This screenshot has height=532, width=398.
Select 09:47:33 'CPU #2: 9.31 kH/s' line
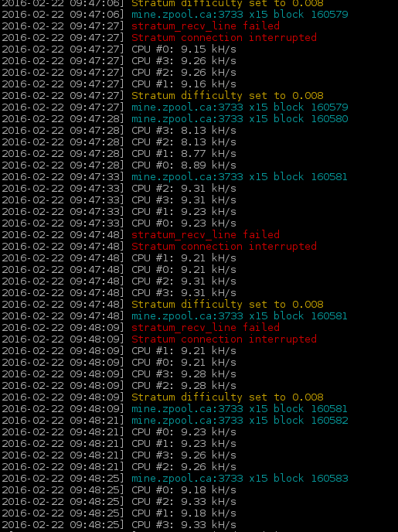coord(184,189)
